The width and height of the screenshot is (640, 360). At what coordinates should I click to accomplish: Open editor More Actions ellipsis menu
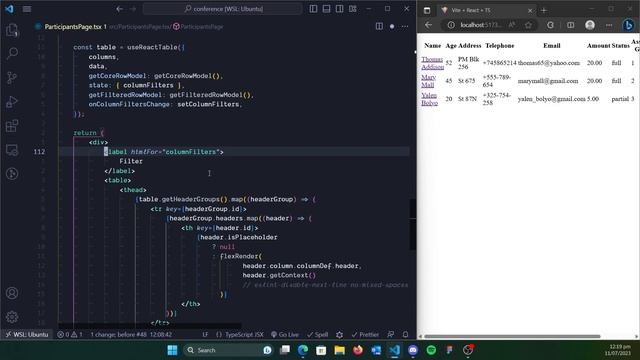pos(404,27)
